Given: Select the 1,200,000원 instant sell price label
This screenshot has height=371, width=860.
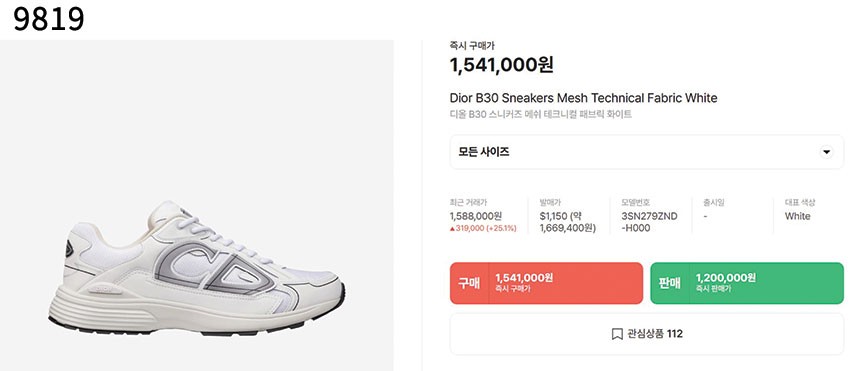Looking at the screenshot, I should pyautogui.click(x=726, y=278).
